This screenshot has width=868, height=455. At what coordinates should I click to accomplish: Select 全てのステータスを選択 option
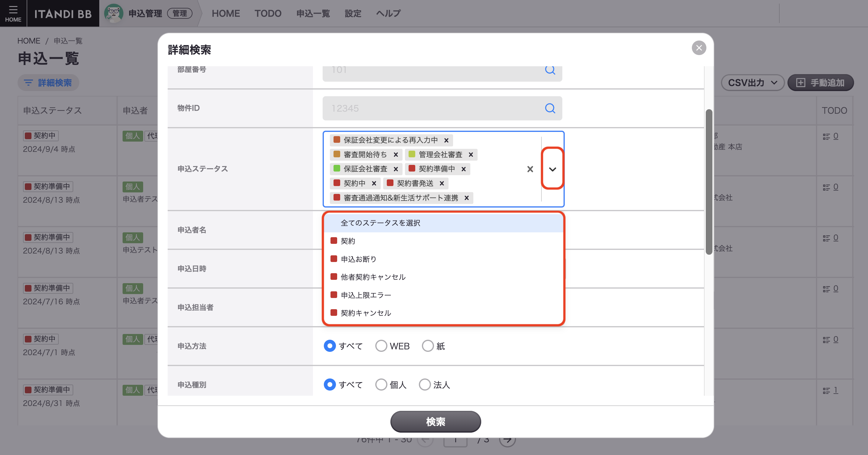point(443,223)
